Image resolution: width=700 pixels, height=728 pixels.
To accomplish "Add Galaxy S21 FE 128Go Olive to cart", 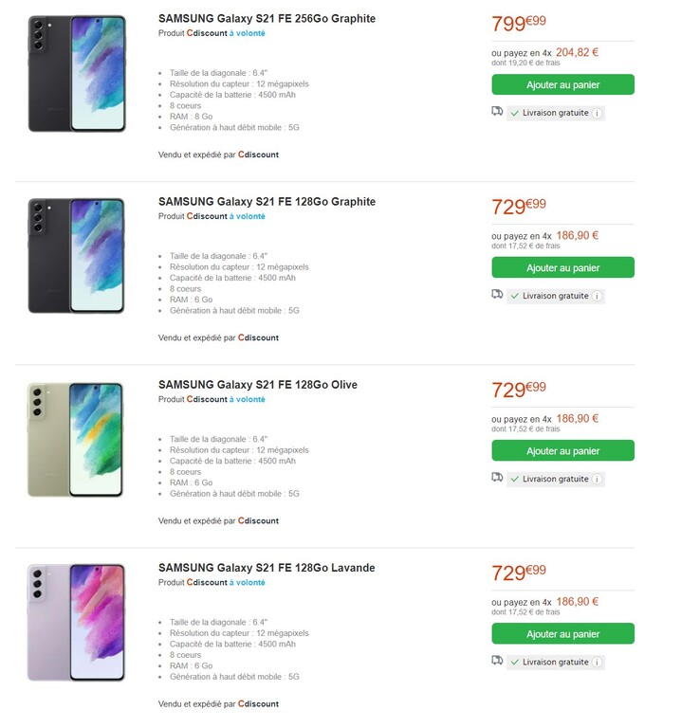I will pos(562,450).
